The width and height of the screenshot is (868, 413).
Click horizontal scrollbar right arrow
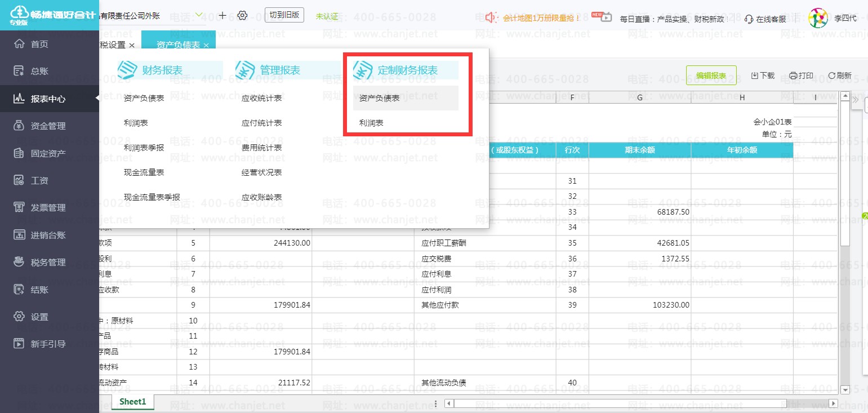(834, 403)
